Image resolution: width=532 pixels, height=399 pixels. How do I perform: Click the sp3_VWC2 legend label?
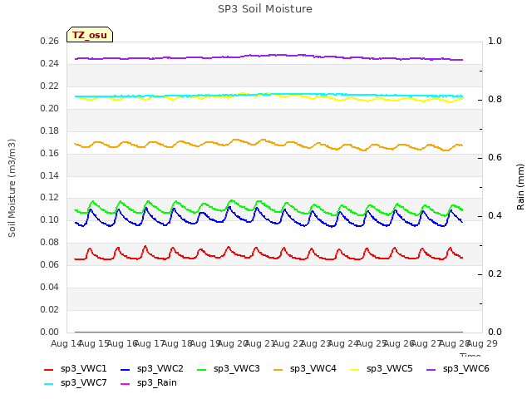tap(160, 368)
